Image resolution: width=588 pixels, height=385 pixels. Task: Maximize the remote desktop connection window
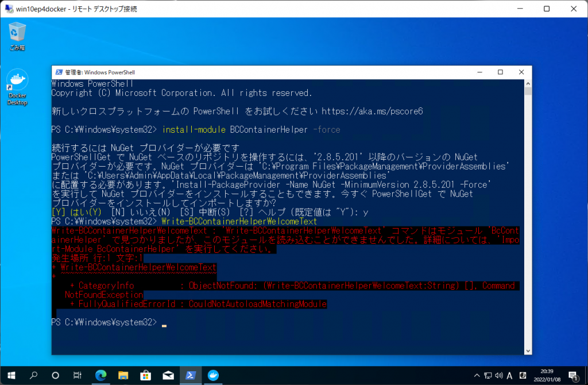pos(547,9)
